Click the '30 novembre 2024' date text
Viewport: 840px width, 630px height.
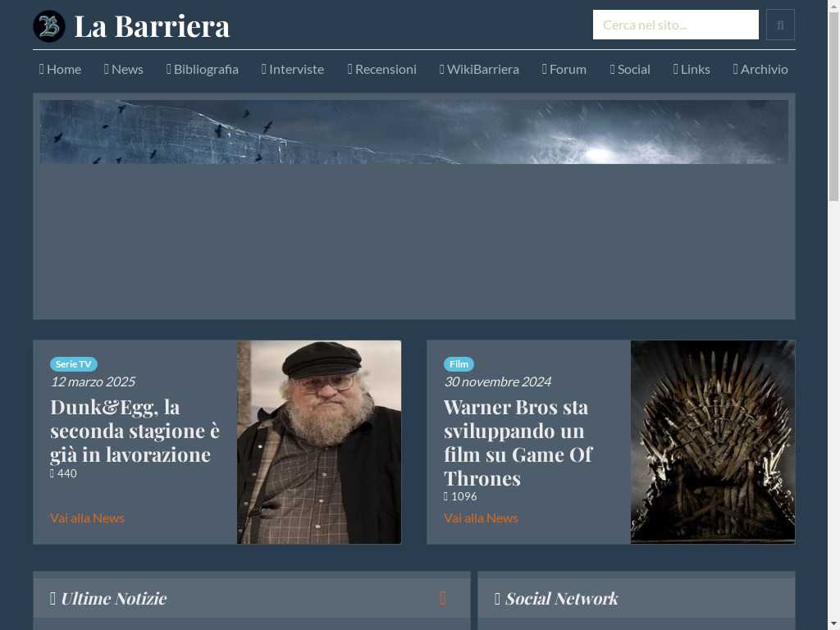[498, 382]
